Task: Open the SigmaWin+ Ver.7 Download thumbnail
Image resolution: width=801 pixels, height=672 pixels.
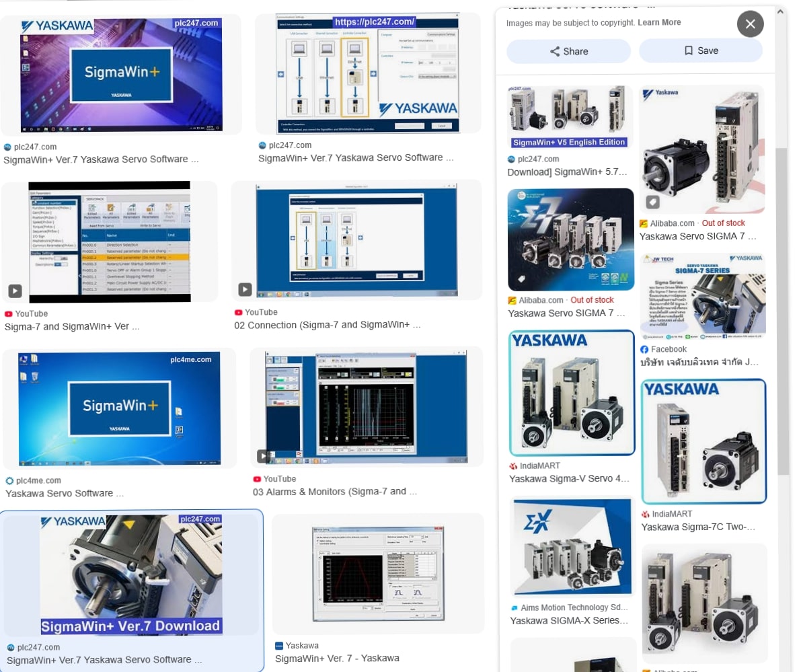Action: [131, 574]
